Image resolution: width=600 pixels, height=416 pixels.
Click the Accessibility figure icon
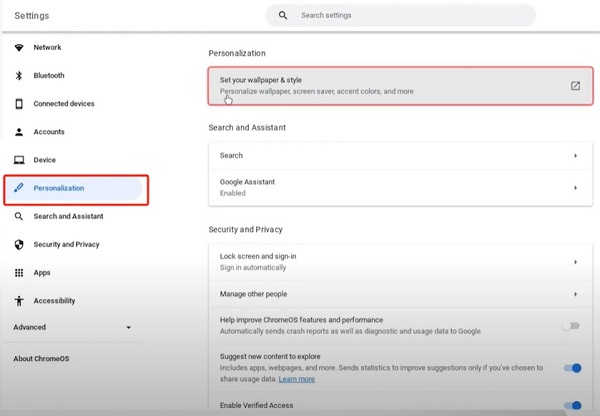(19, 301)
